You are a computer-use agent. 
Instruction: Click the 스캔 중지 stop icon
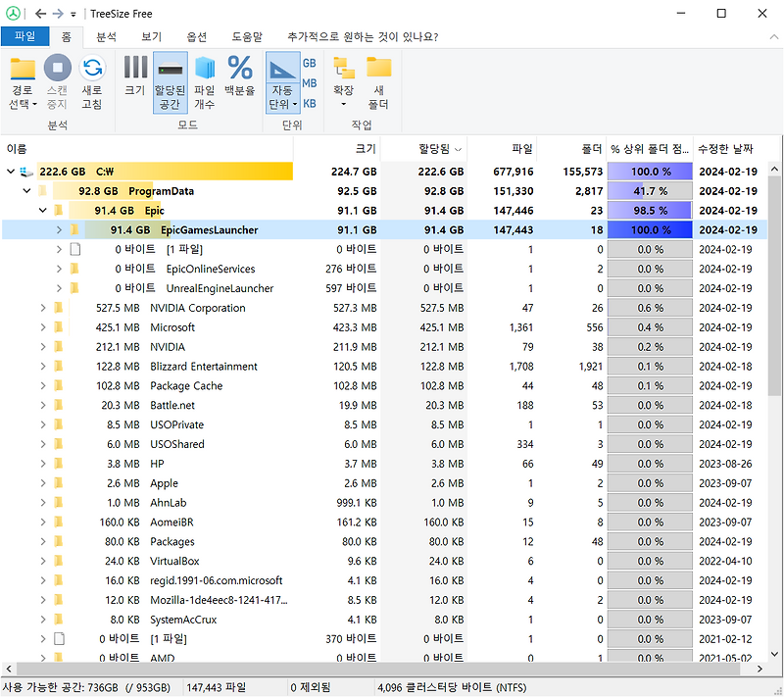click(58, 68)
